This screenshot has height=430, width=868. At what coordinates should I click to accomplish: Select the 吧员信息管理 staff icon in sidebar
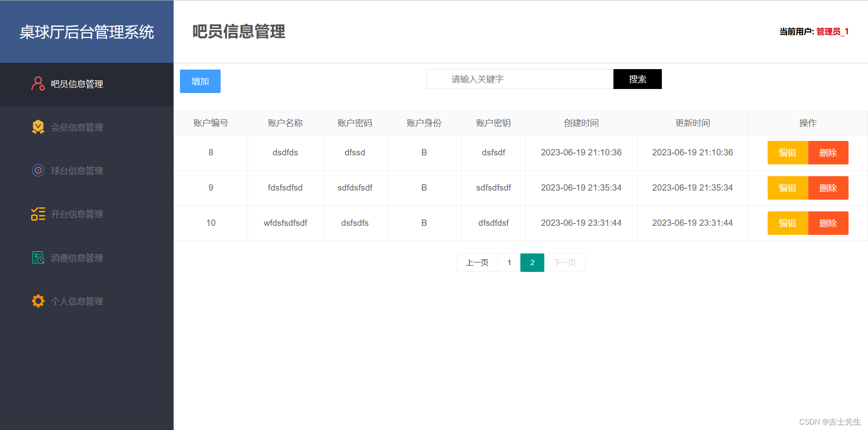(x=38, y=84)
